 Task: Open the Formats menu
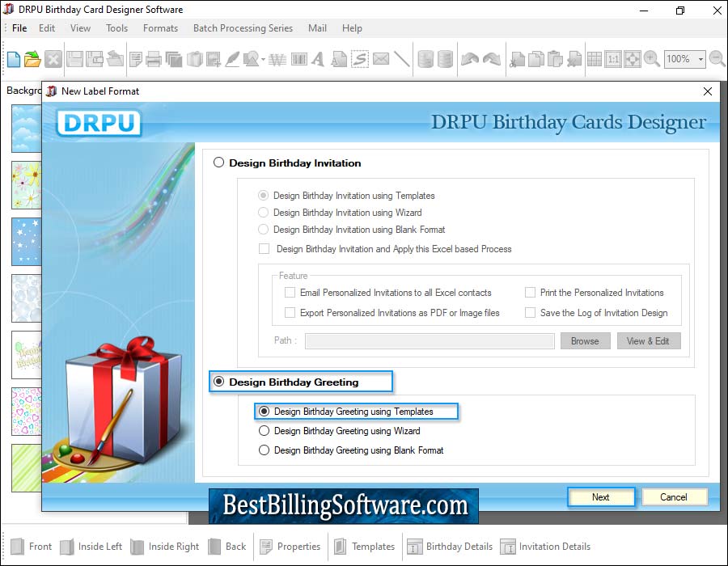tap(160, 28)
